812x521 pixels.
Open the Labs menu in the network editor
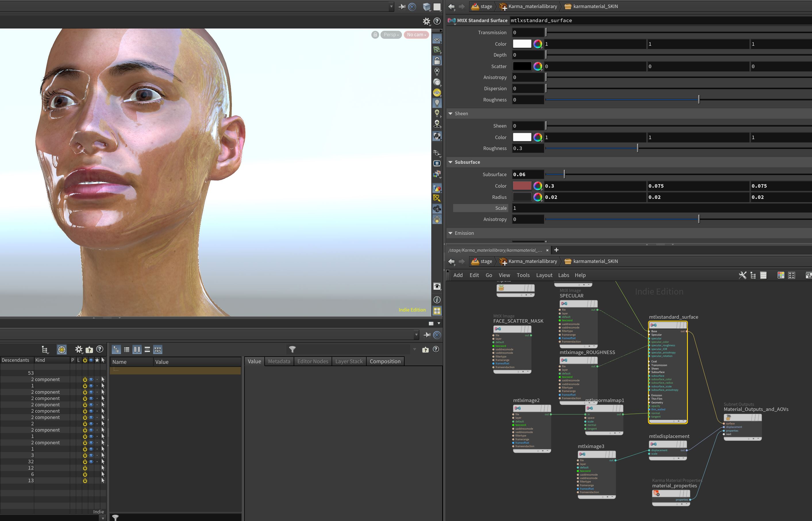pos(563,275)
